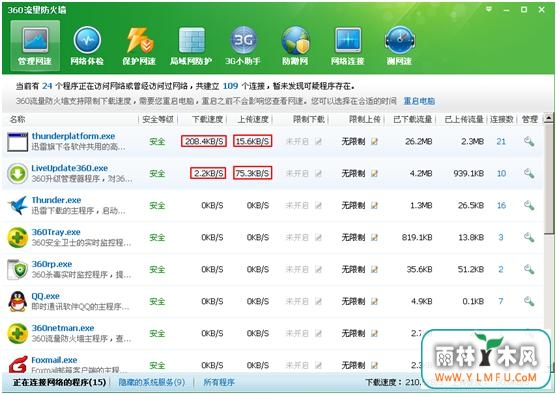
Task: Open the 网络体检 network checkup icon
Action: coord(87,46)
